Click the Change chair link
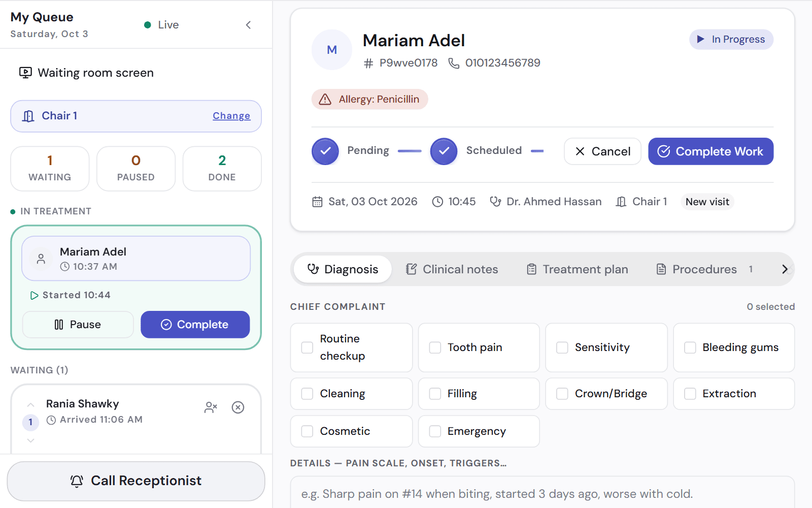The width and height of the screenshot is (812, 508). pyautogui.click(x=231, y=116)
